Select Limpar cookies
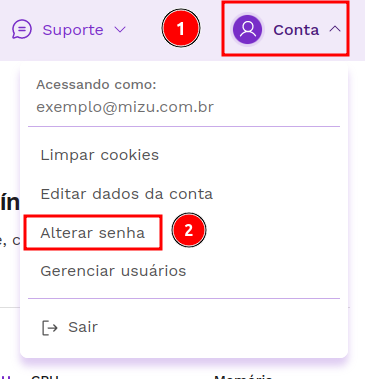The width and height of the screenshot is (365, 379). 100,155
